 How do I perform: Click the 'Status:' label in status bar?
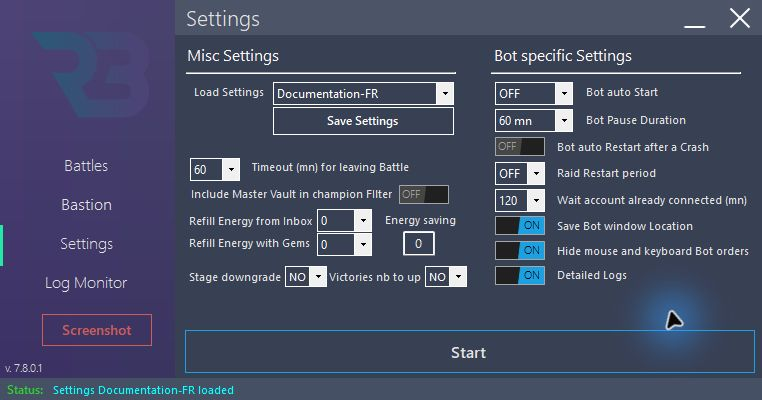25,390
